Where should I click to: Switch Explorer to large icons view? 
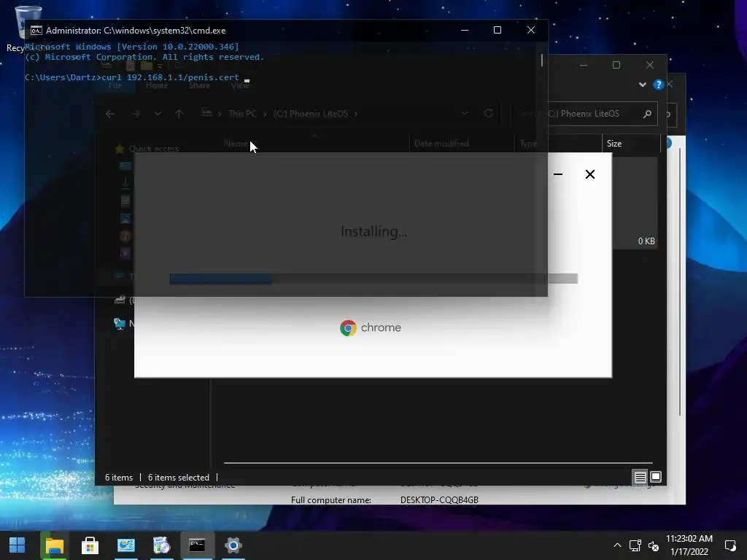click(656, 477)
